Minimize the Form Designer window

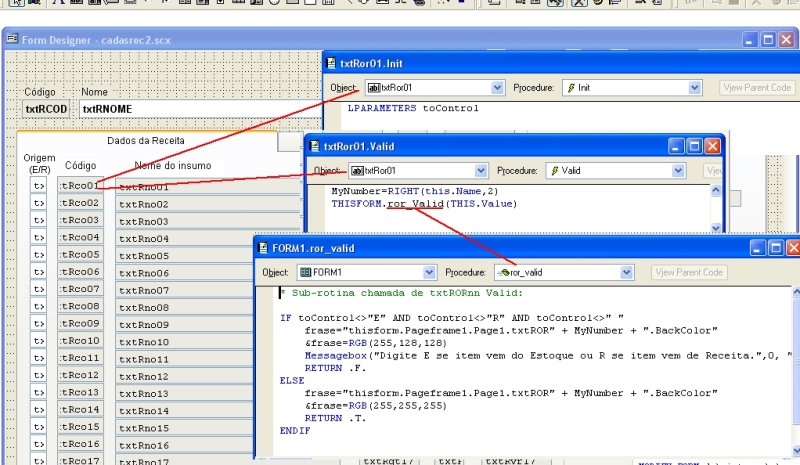click(x=749, y=40)
